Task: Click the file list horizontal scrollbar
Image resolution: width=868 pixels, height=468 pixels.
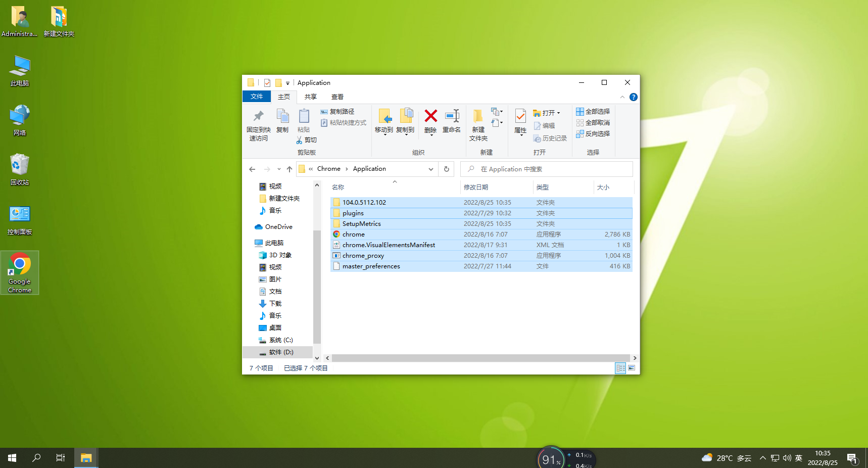Action: [481, 358]
